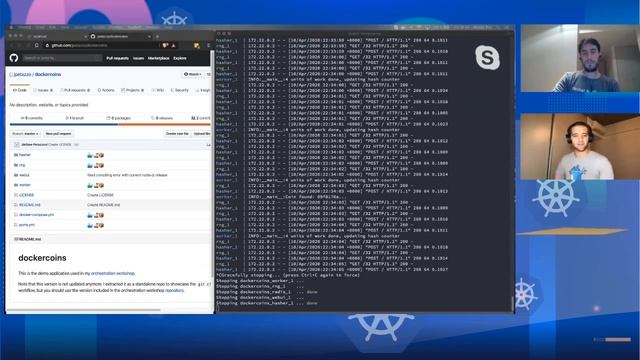Click the webui folder icon
Image resolution: width=640 pixels, height=360 pixels.
tap(16, 175)
